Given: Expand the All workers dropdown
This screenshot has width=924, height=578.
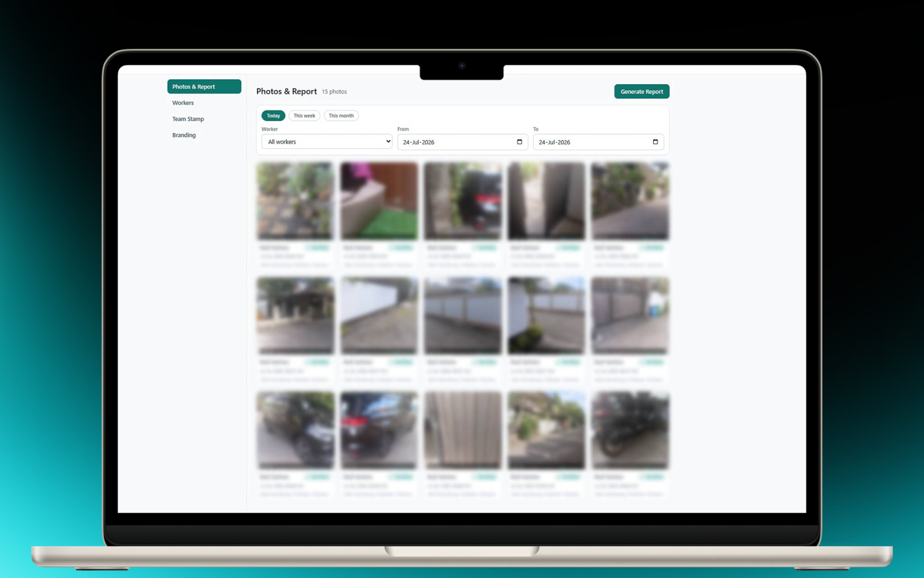Looking at the screenshot, I should pyautogui.click(x=327, y=142).
